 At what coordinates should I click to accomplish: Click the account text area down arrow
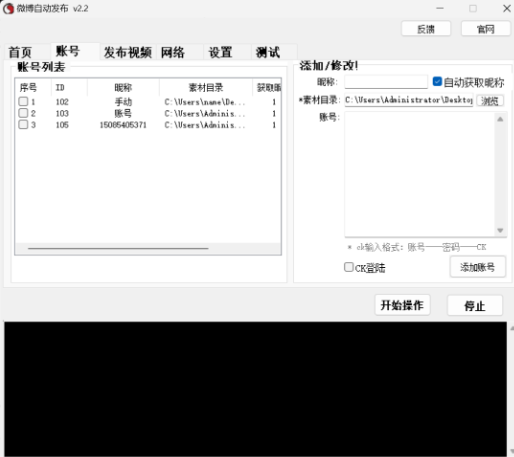click(500, 230)
